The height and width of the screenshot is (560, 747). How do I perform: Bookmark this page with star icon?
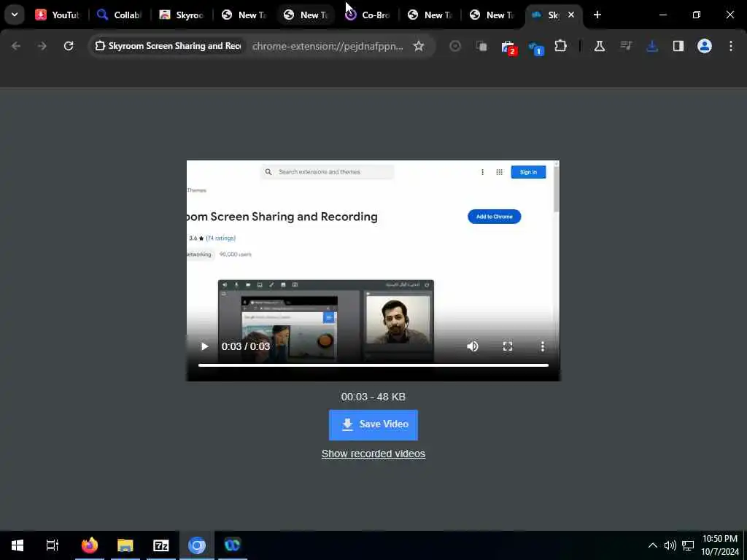coord(419,46)
